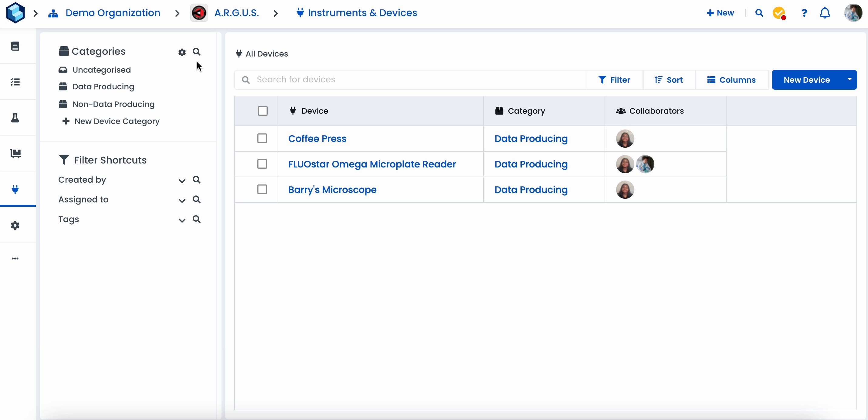The width and height of the screenshot is (868, 420).
Task: Open the task list sidebar icon
Action: click(15, 82)
